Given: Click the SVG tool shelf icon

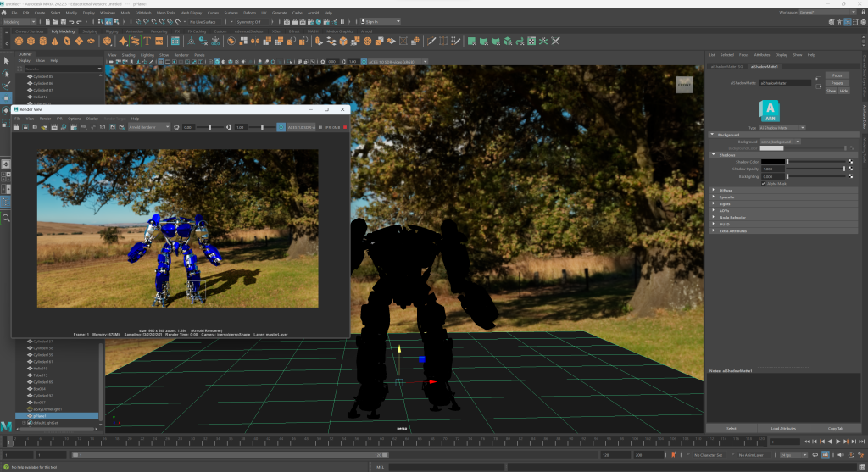Looking at the screenshot, I should (x=159, y=41).
